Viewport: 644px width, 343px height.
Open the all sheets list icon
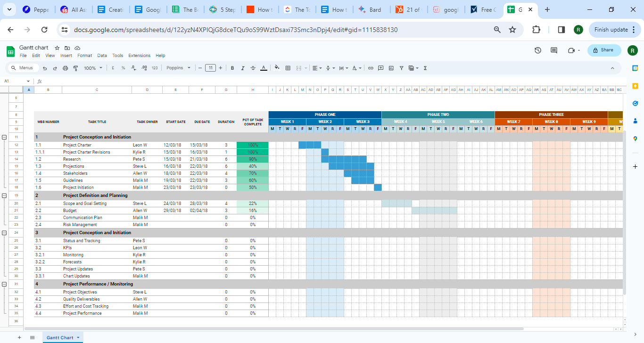tap(32, 337)
